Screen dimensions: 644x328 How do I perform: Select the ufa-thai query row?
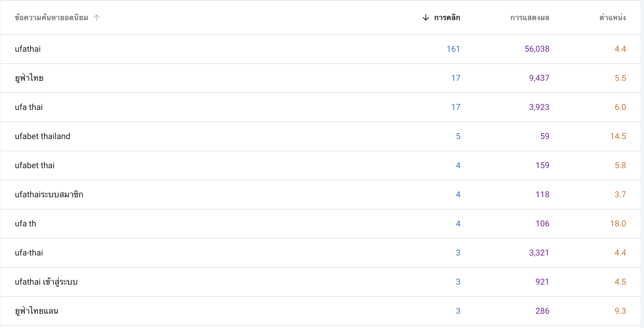click(321, 253)
